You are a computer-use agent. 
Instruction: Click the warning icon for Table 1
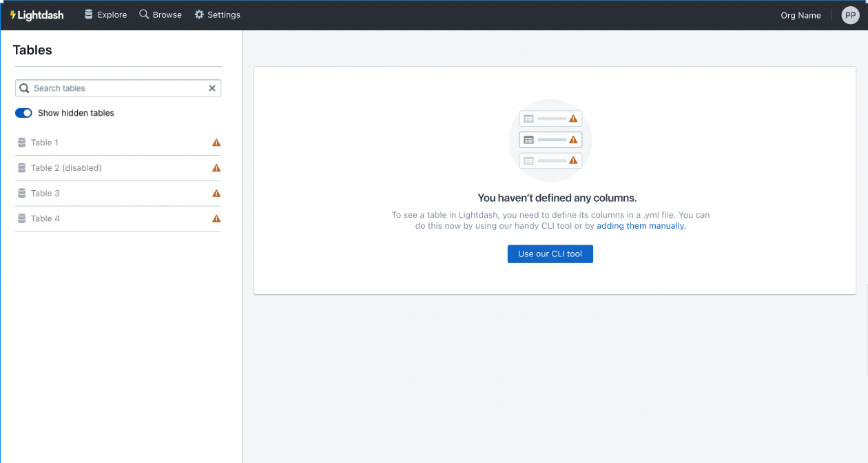coord(216,143)
